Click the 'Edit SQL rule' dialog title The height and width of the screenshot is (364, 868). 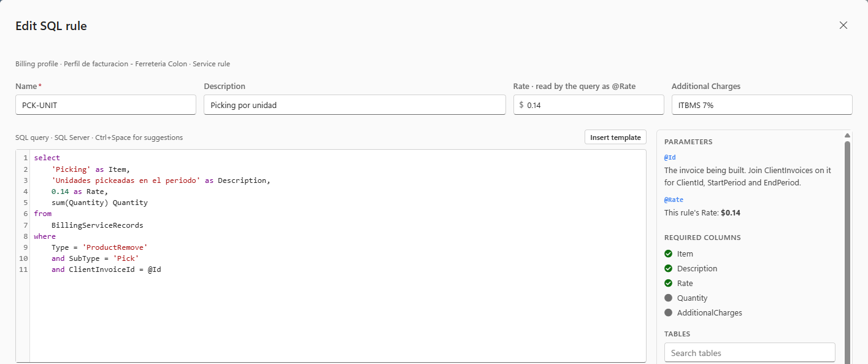51,26
